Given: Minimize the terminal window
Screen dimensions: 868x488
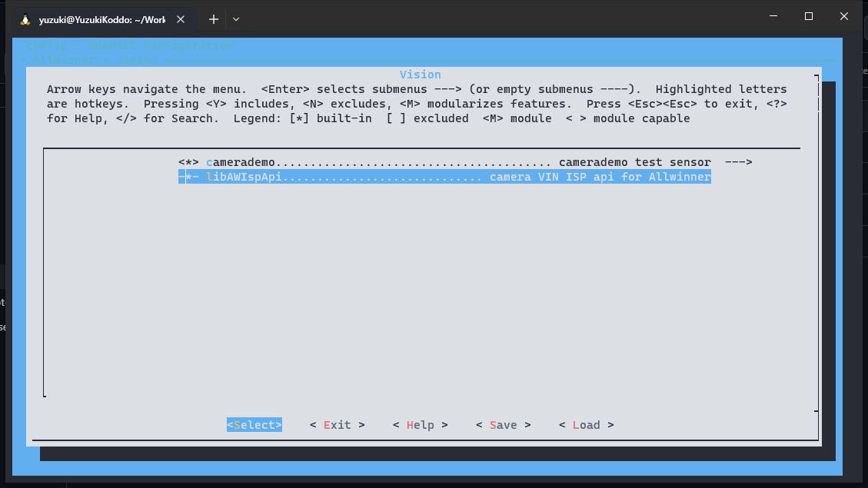Looking at the screenshot, I should click(773, 16).
